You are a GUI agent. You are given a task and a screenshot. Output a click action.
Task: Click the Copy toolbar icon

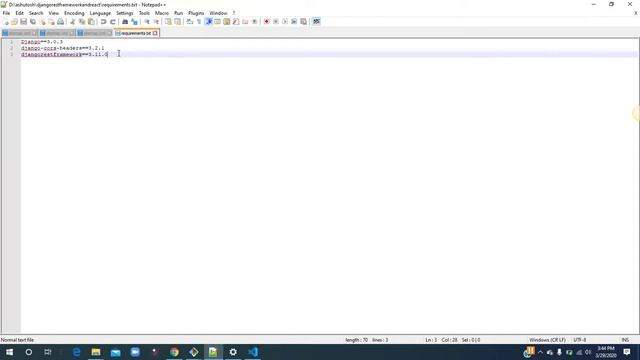(82, 22)
